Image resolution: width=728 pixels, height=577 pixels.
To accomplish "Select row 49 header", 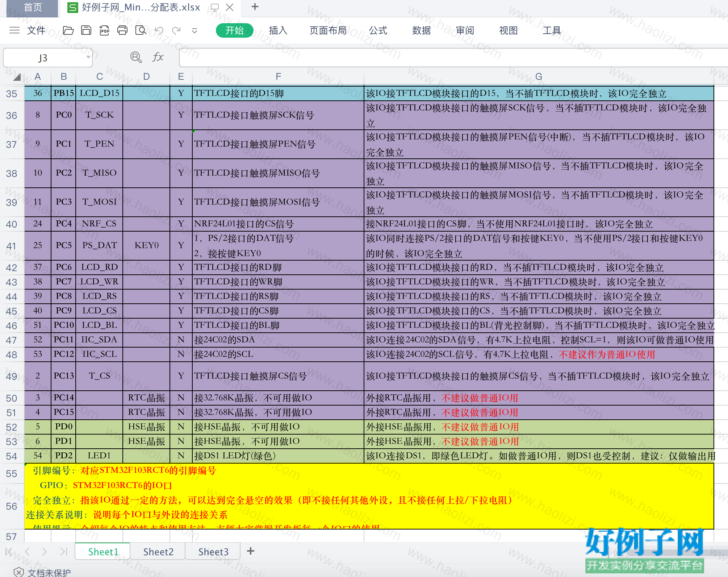I will click(x=12, y=376).
